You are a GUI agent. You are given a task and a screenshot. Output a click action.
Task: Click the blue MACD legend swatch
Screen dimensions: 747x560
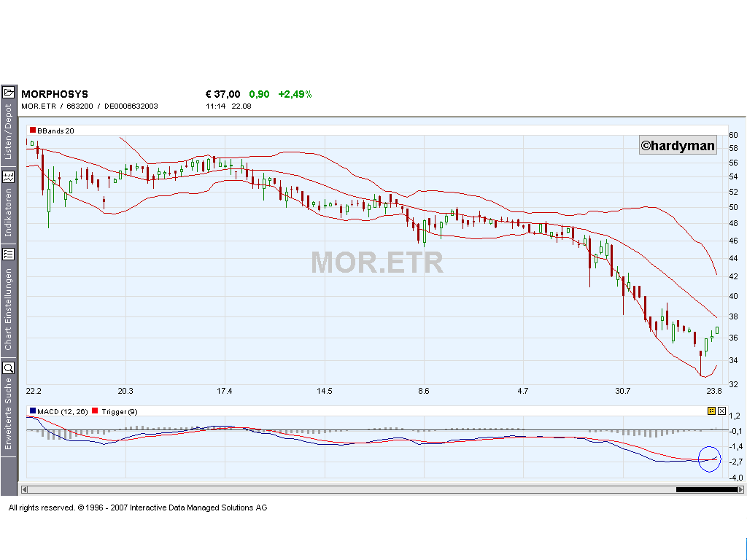(x=33, y=411)
